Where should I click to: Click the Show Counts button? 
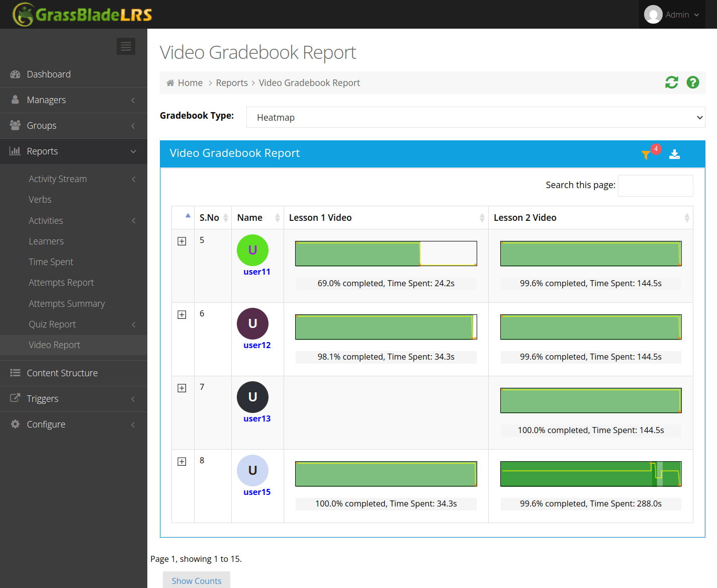coord(197,580)
